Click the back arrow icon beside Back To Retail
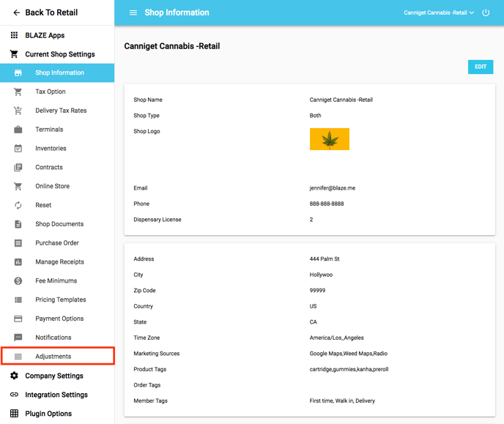 point(16,12)
